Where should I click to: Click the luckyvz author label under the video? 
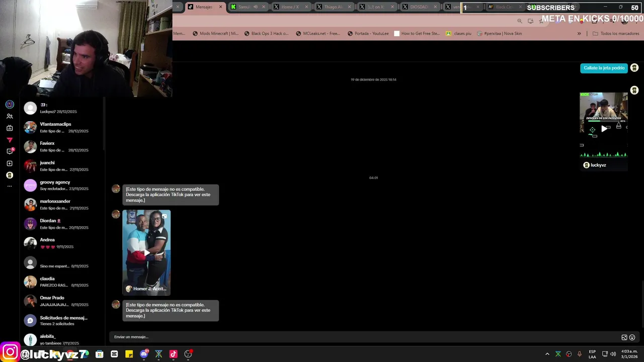595,165
